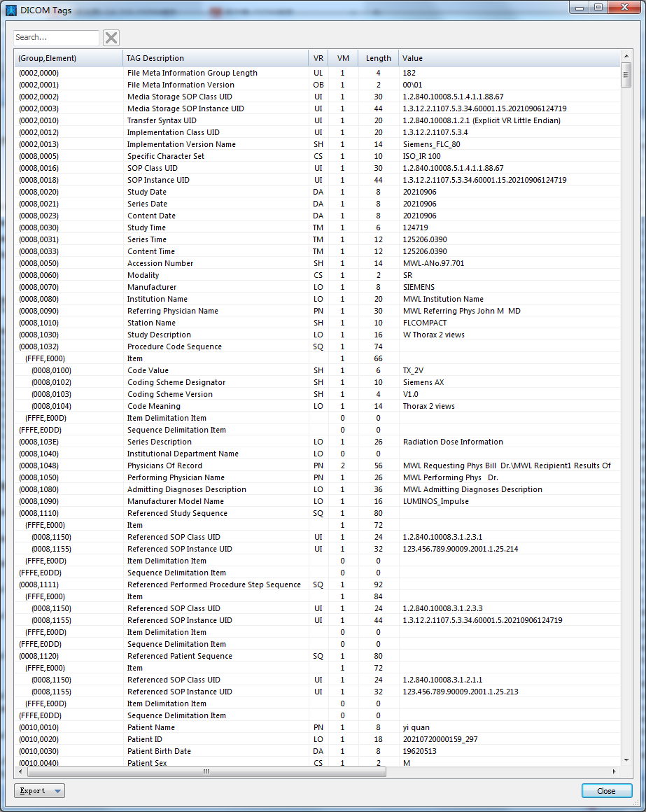Image resolution: width=646 pixels, height=812 pixels.
Task: Select the Referring Physician Name row
Action: pyautogui.click(x=317, y=311)
